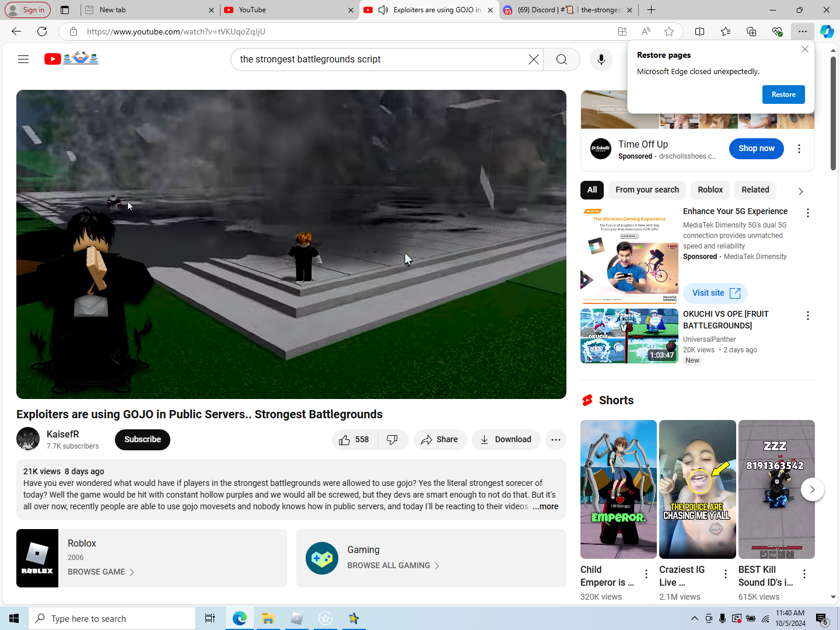Open options for BEST Kill Sound short
The width and height of the screenshot is (840, 630).
coord(804,574)
